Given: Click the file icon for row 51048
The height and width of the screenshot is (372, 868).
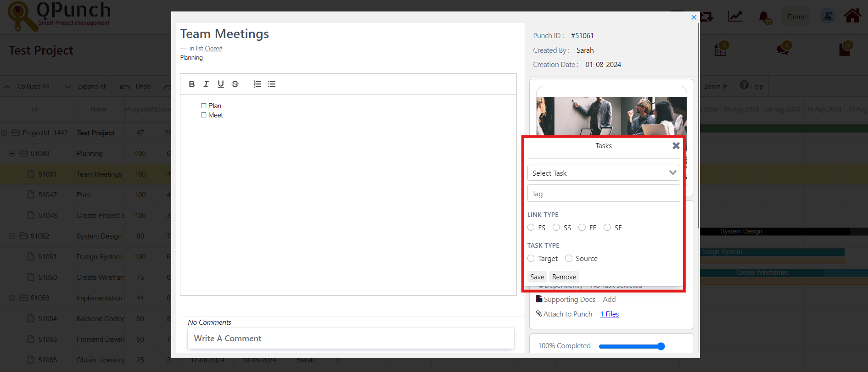Looking at the screenshot, I should click(x=31, y=215).
